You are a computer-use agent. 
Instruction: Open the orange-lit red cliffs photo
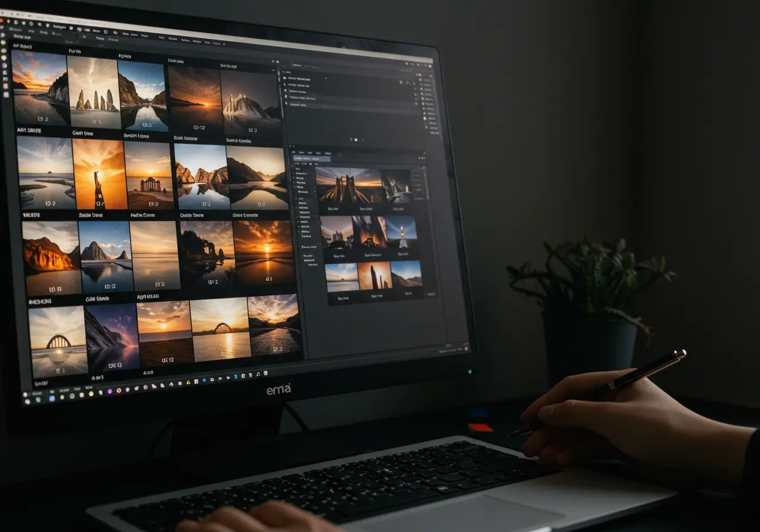52,258
